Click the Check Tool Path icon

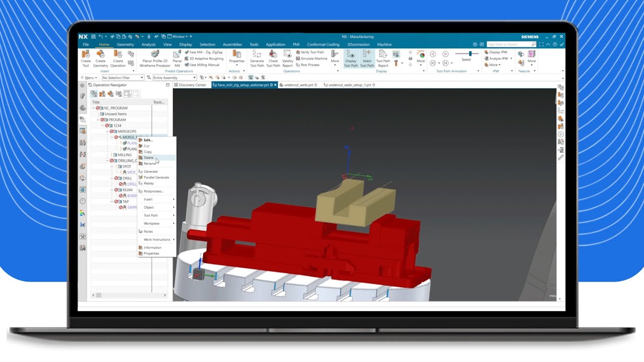point(273,55)
